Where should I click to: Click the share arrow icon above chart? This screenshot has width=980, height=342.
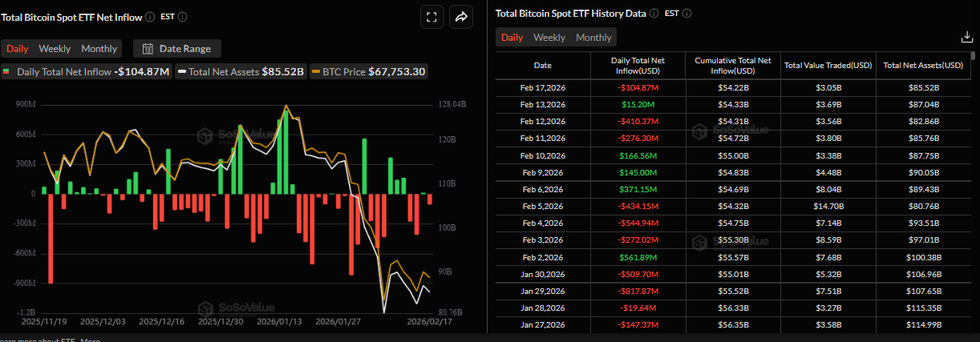click(x=461, y=17)
